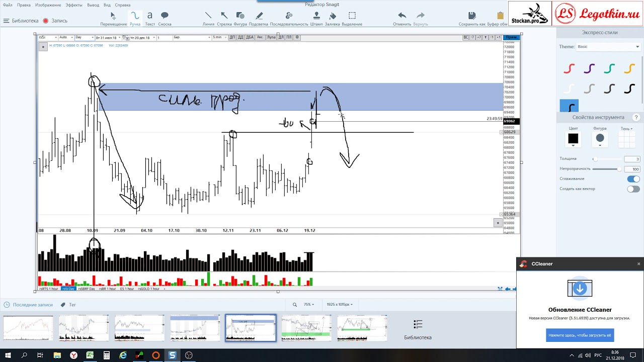The width and height of the screenshot is (644, 362).
Task: Select the Штамп (Stamp) tool
Action: click(316, 19)
